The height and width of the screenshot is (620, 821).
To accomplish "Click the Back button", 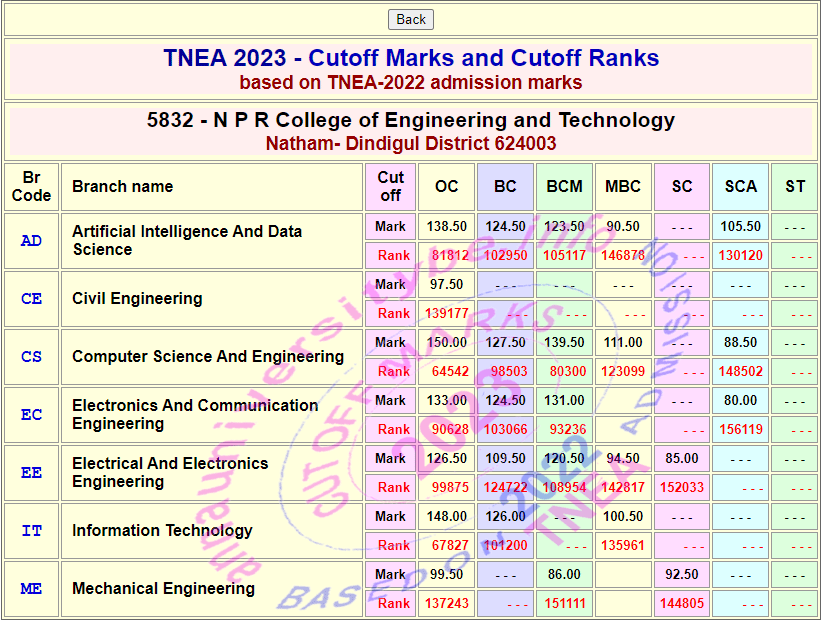I will point(410,19).
